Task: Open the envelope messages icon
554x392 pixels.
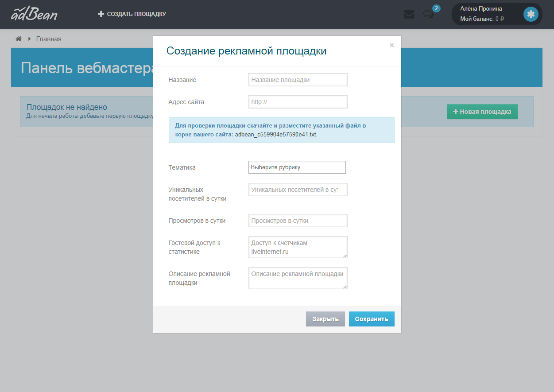Action: 409,14
